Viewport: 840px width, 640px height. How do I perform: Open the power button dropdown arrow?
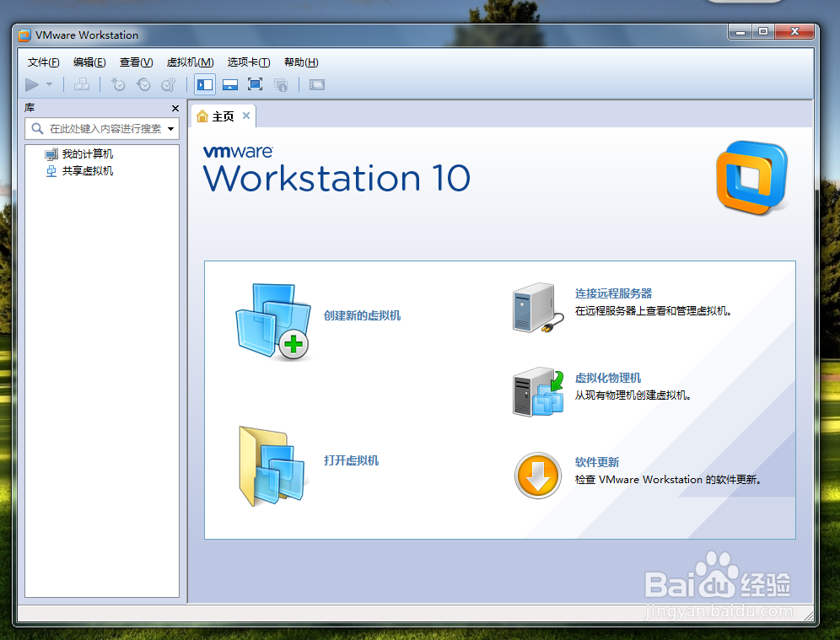[x=49, y=84]
